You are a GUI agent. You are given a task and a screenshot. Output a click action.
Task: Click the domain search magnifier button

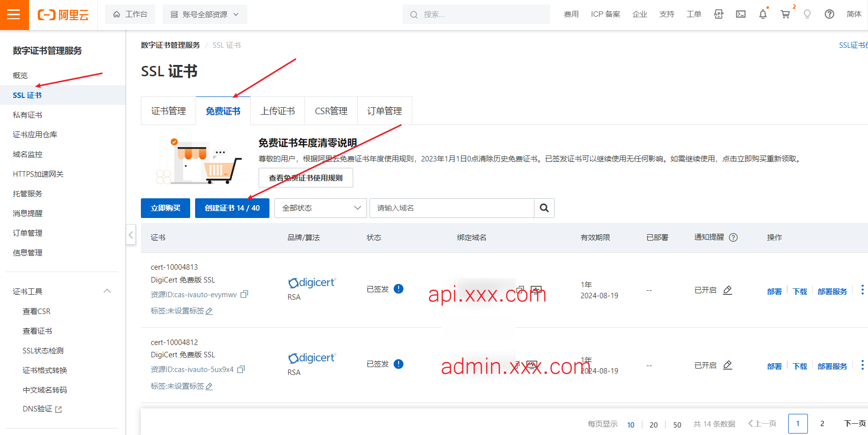tap(544, 208)
